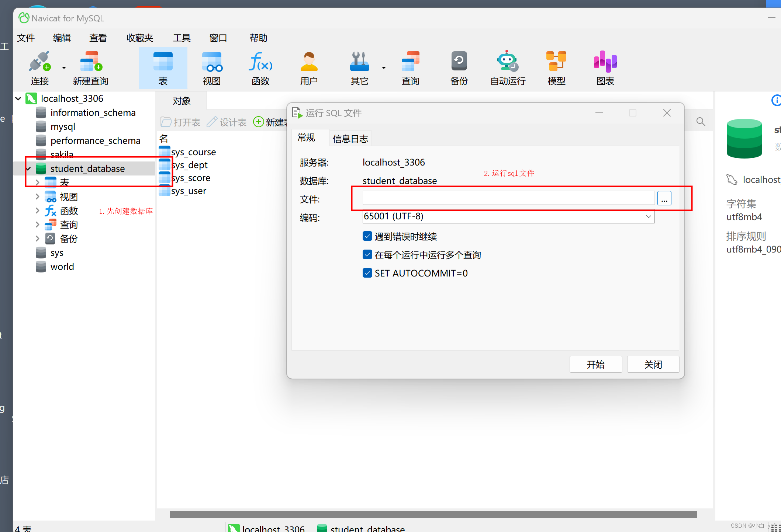Screen dimensions: 781x532
Task: Select the 函数 (Functions) toolbar icon
Action: [260, 68]
